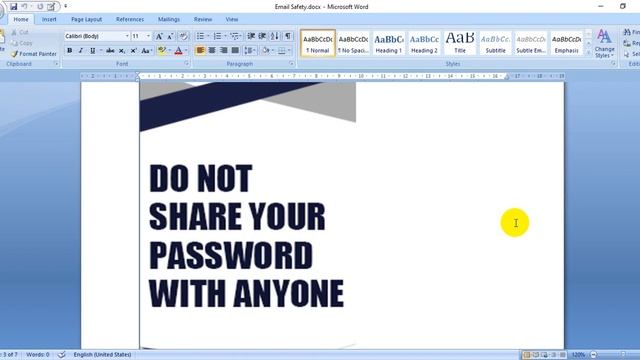Apply the Subtle Emphasis style

(x=531, y=43)
